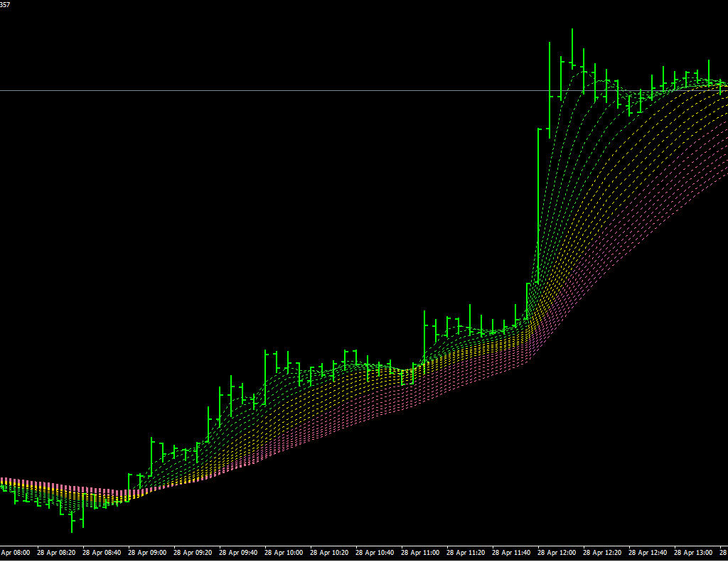Select the 28 Apr 09:00 axis label
This screenshot has height=562, width=728.
pyautogui.click(x=148, y=552)
